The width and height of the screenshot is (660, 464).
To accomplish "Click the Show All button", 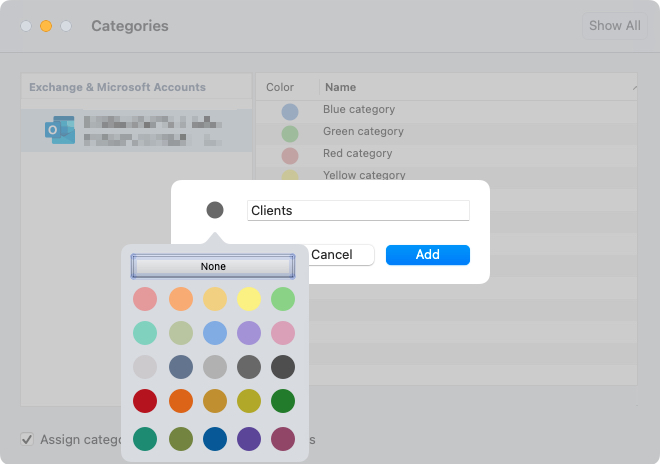I will click(x=615, y=26).
